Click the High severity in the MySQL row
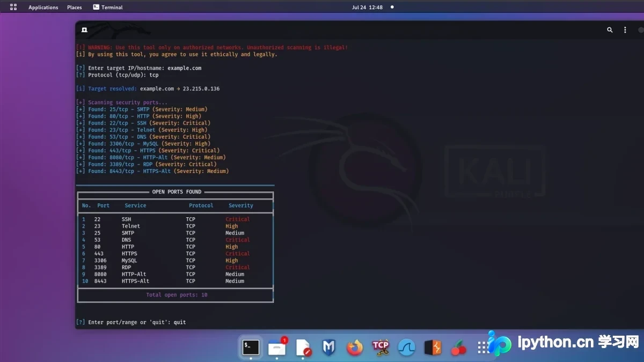Image resolution: width=644 pixels, height=362 pixels. coord(232,261)
